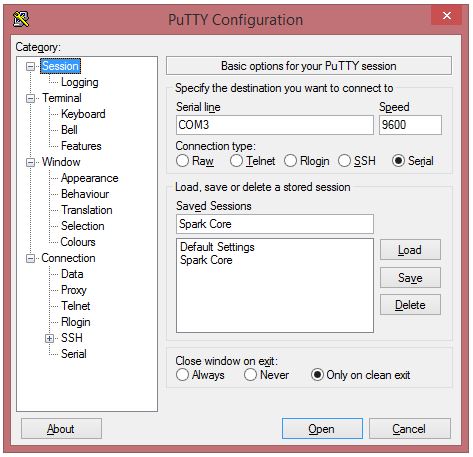Open the Serial settings in the tree
Image resolution: width=473 pixels, height=457 pixels.
click(x=74, y=354)
